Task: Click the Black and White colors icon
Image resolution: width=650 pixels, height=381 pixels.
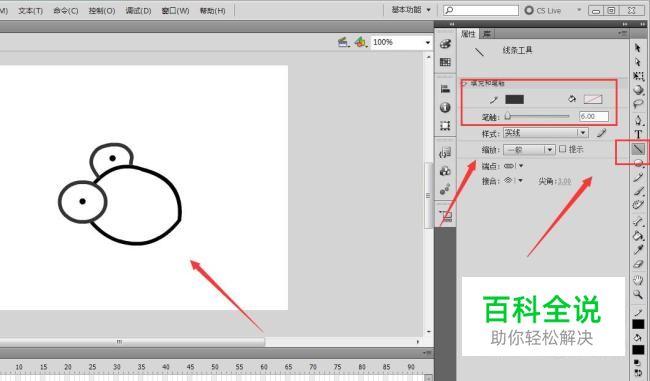Action: [x=637, y=363]
